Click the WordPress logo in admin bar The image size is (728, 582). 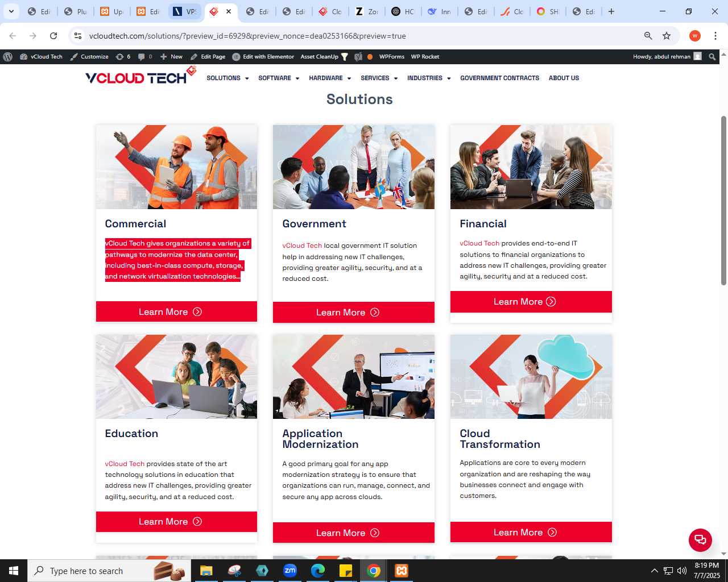[x=8, y=57]
